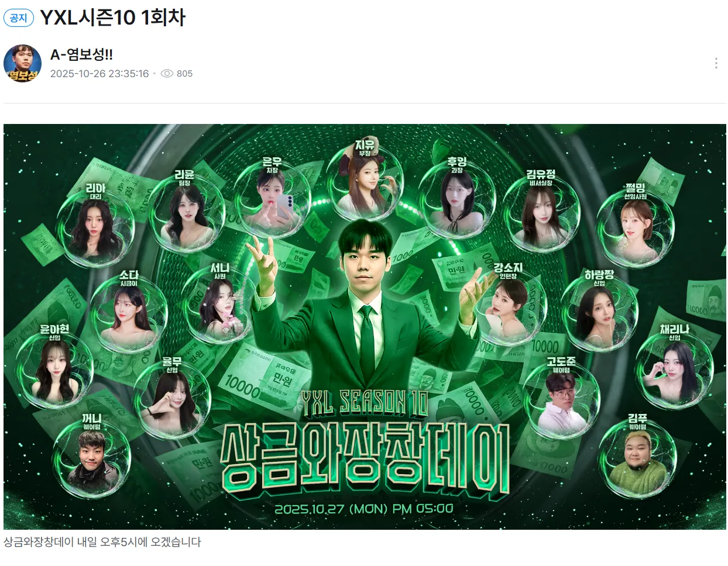Image resolution: width=728 pixels, height=566 pixels.
Task: Open the three-dot post options menu
Action: [716, 63]
